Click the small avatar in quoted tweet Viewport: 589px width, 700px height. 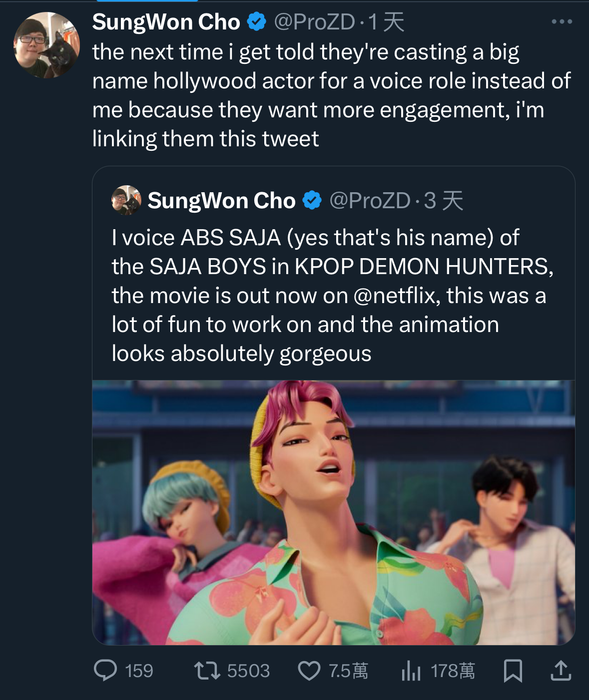[126, 200]
